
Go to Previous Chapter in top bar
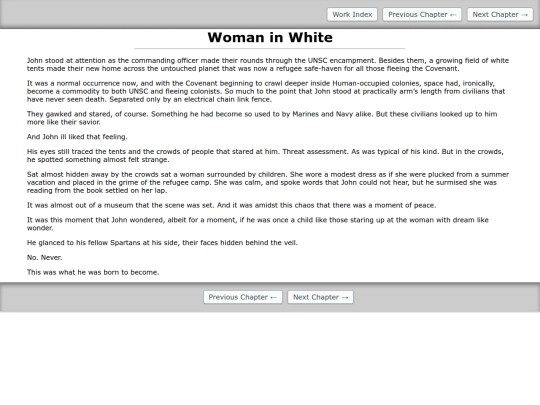[x=422, y=14]
